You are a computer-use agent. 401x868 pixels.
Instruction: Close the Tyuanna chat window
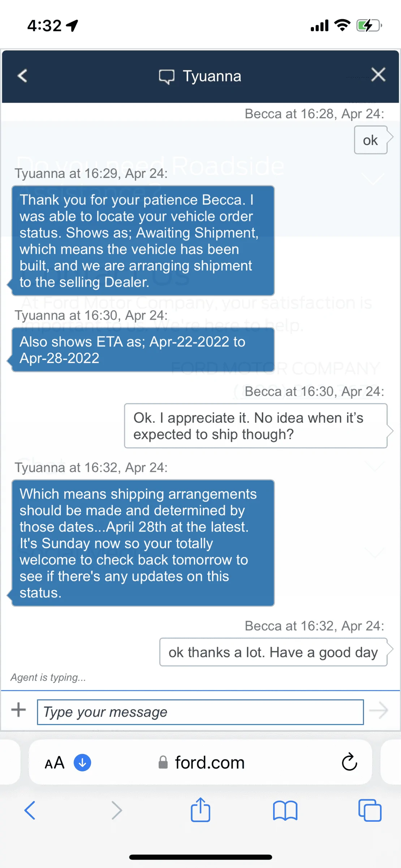click(378, 75)
